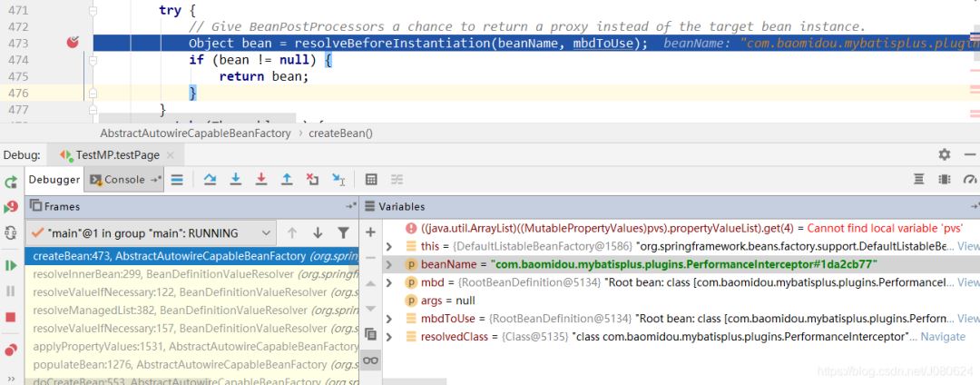
Task: Resume program with the green play icon
Action: [11, 265]
